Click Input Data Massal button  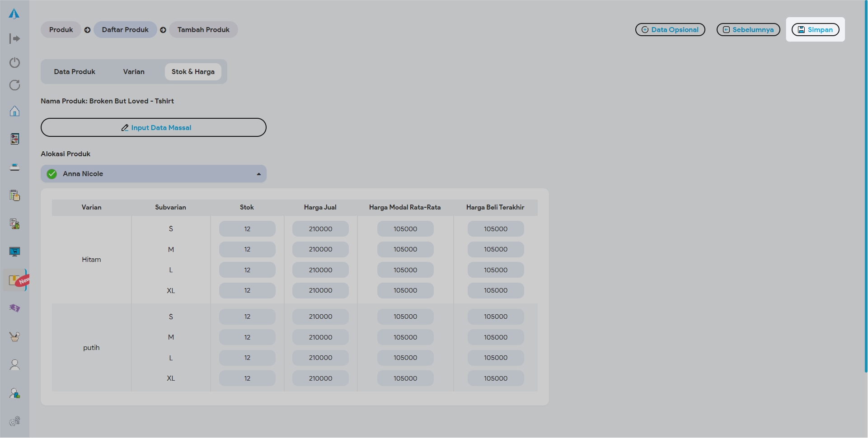[154, 128]
